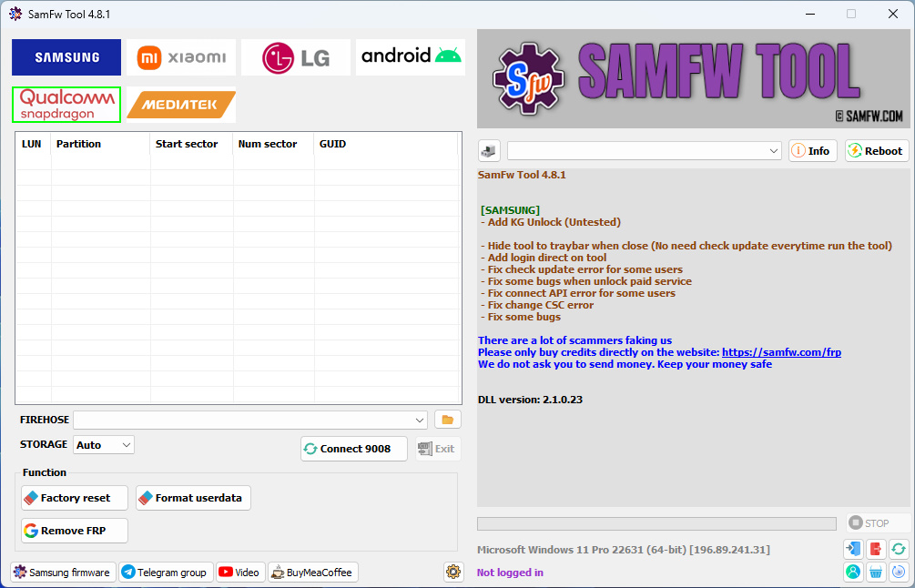This screenshot has height=588, width=915.
Task: Click the STOP button
Action: coord(877,523)
